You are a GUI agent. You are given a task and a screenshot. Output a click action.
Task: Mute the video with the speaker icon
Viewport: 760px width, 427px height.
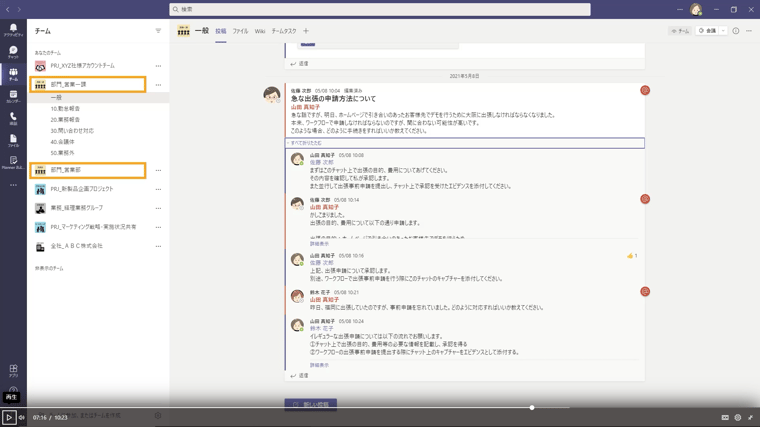click(x=22, y=417)
